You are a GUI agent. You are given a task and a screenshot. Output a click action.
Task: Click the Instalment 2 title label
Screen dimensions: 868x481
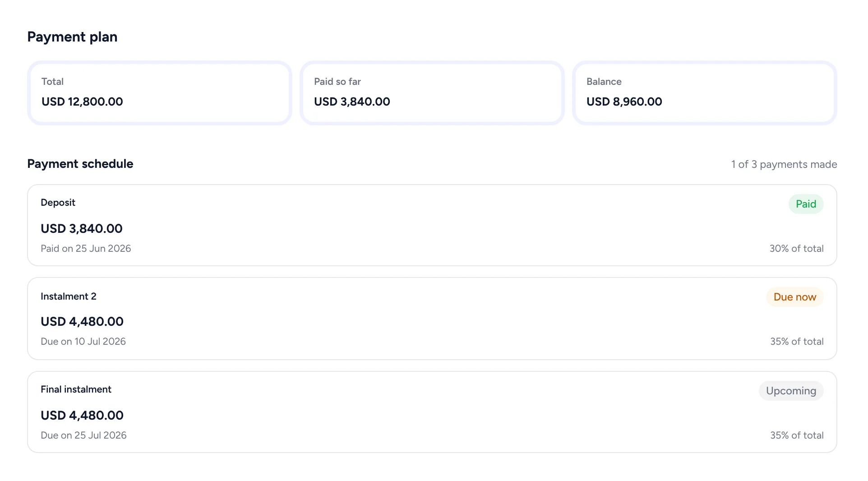coord(69,296)
